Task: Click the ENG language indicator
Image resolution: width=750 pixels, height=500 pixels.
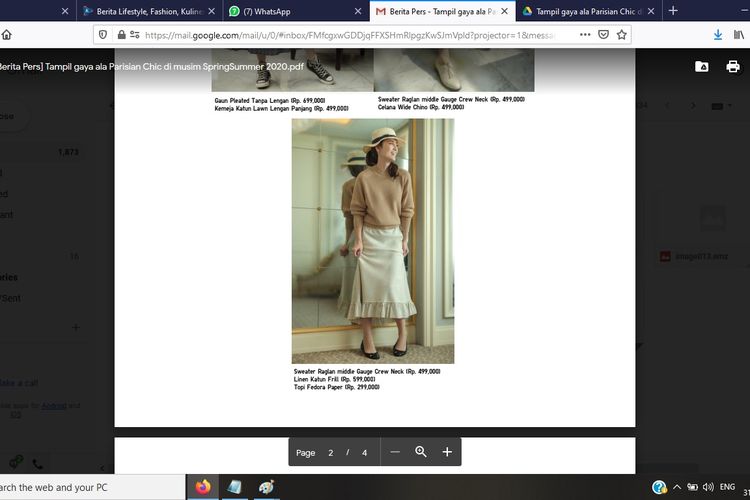Action: tap(727, 487)
